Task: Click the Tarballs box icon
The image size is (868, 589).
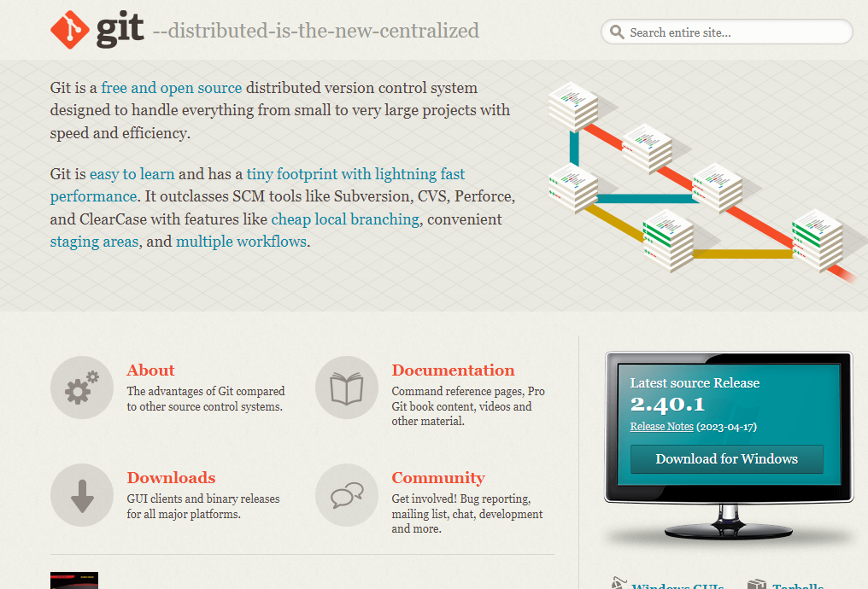Action: pyautogui.click(x=757, y=584)
